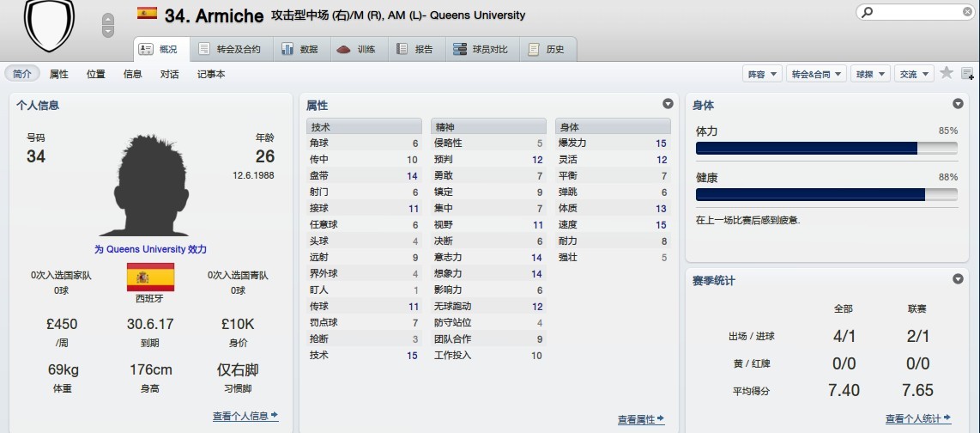Open the 阵容 dropdown
980x433 pixels.
tap(762, 75)
